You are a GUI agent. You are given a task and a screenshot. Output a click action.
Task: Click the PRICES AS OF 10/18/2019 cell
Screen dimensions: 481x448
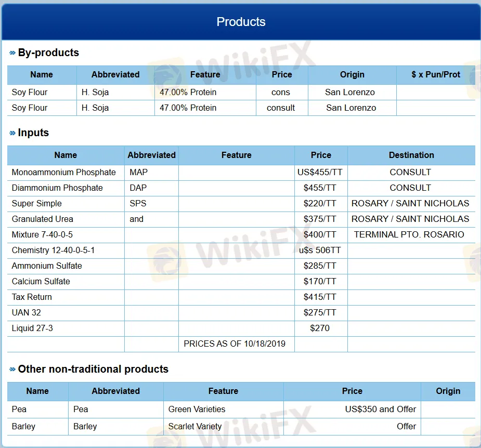pyautogui.click(x=236, y=344)
